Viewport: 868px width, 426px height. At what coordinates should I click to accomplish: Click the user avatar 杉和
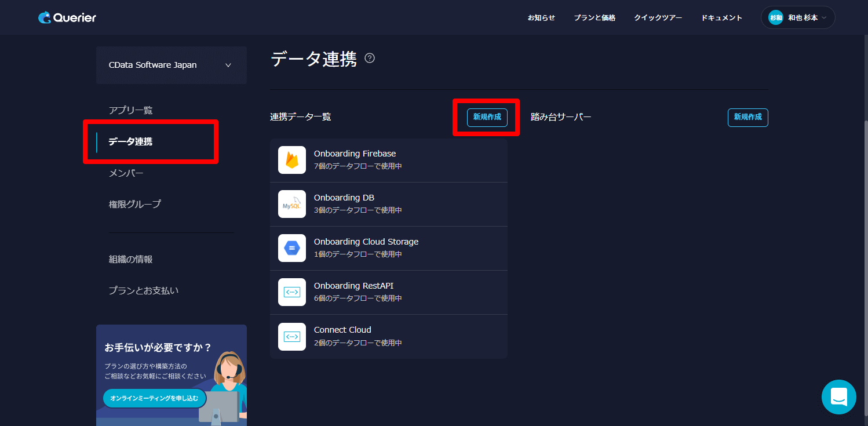[775, 17]
